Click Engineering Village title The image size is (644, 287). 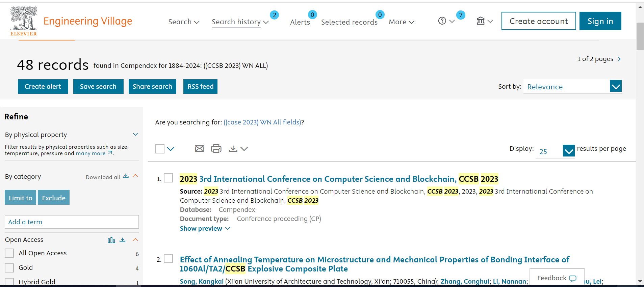point(88,21)
